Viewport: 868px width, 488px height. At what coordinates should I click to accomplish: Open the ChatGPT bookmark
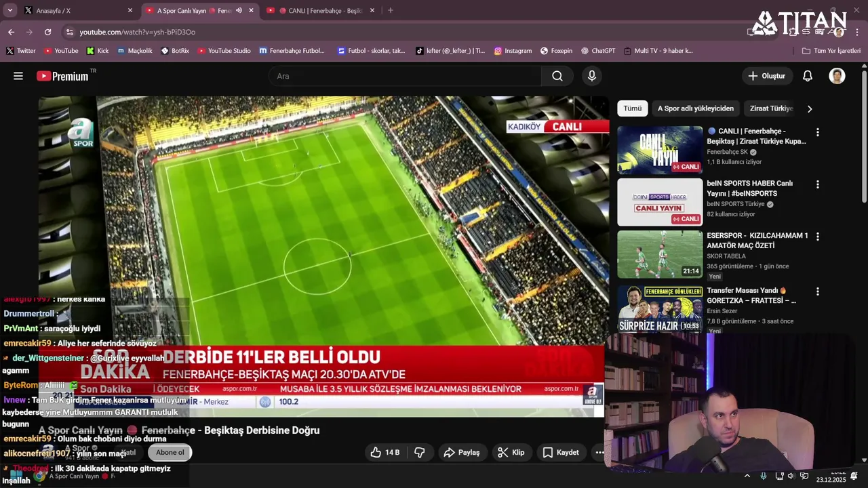pyautogui.click(x=597, y=51)
